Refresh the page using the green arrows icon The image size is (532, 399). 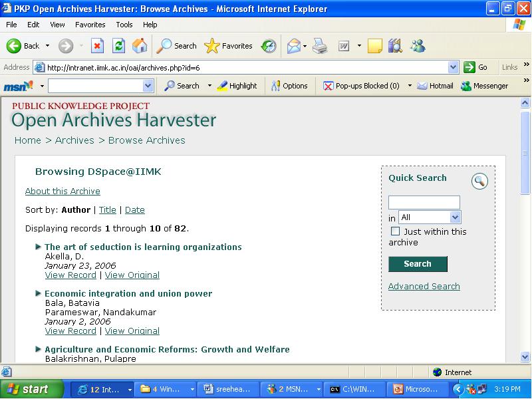(x=119, y=46)
